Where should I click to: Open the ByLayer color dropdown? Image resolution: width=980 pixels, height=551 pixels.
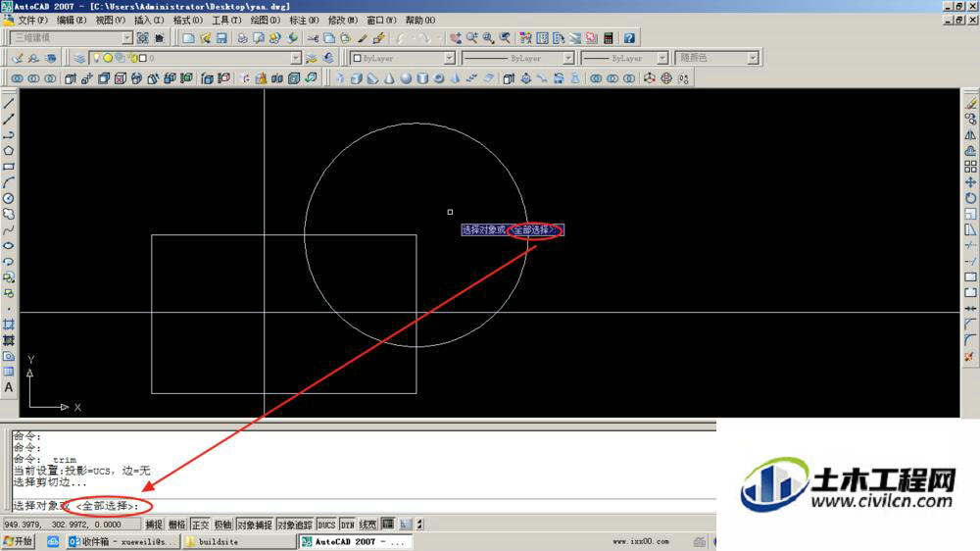449,58
